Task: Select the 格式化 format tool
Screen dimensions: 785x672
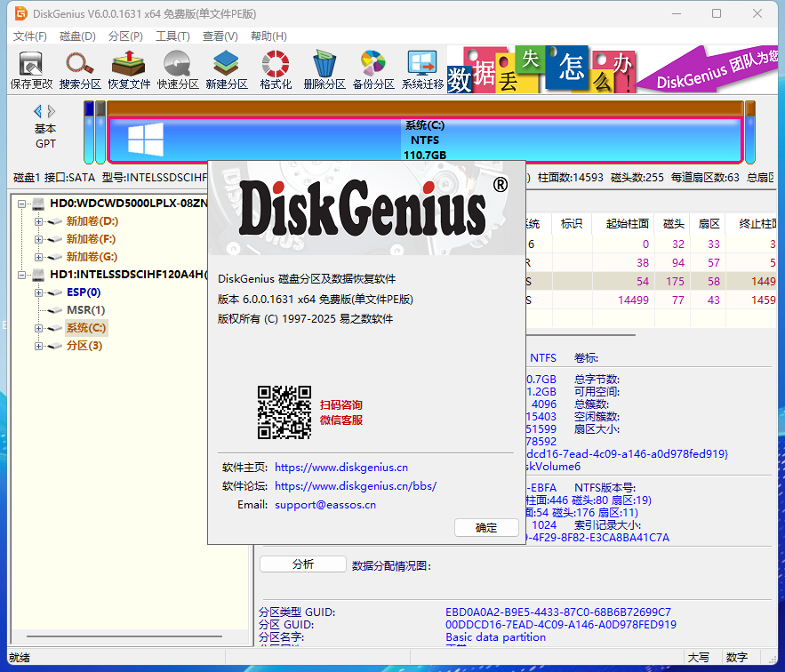Action: pyautogui.click(x=276, y=70)
